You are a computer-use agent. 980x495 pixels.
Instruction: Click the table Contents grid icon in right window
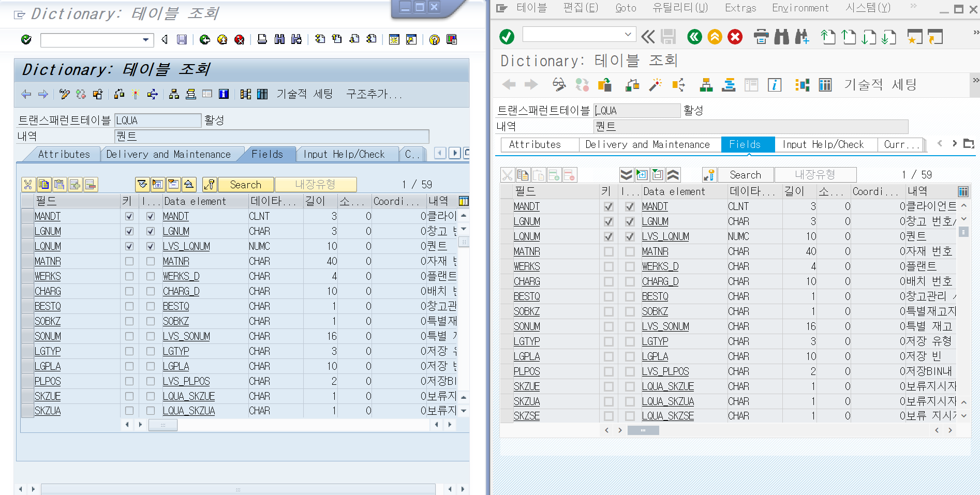[x=825, y=85]
